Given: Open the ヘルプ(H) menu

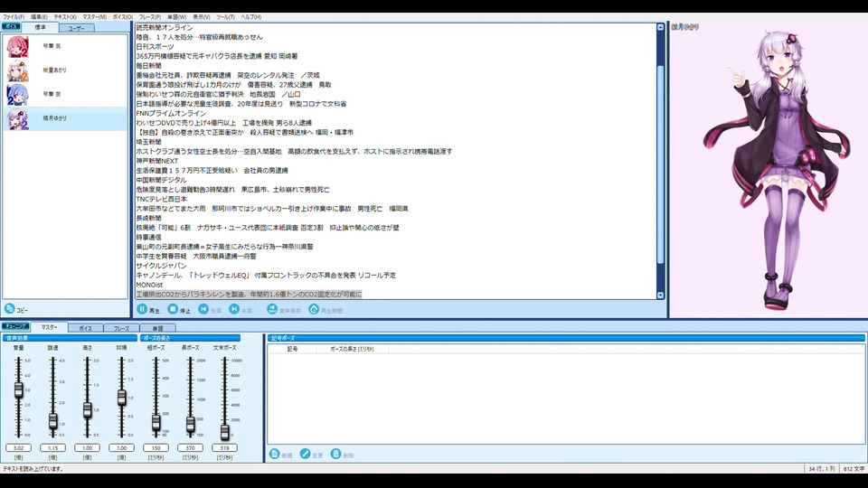Looking at the screenshot, I should [x=250, y=17].
